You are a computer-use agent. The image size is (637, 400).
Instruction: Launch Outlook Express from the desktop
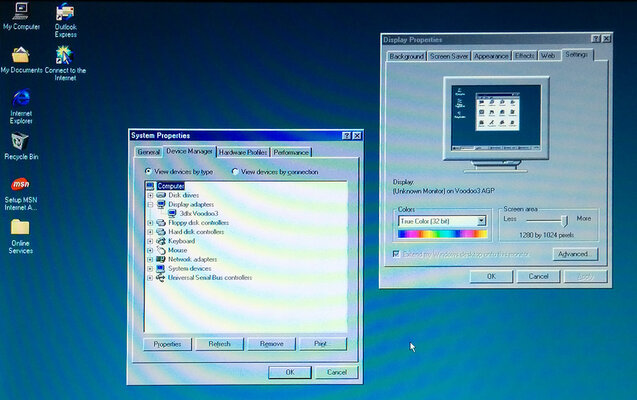65,13
